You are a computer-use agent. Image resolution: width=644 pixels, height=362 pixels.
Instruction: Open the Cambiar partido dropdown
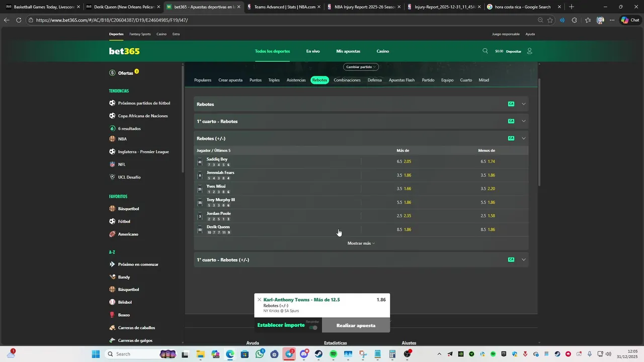tap(361, 67)
